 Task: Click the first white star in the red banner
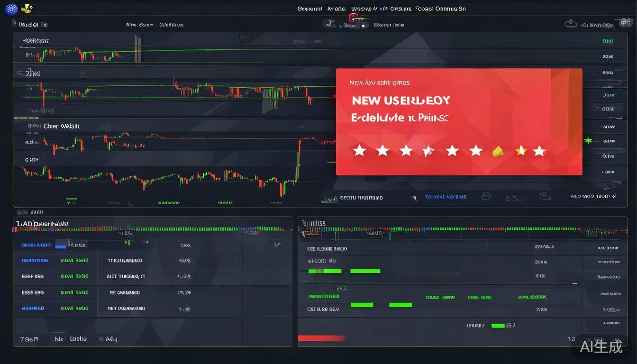[x=359, y=151]
